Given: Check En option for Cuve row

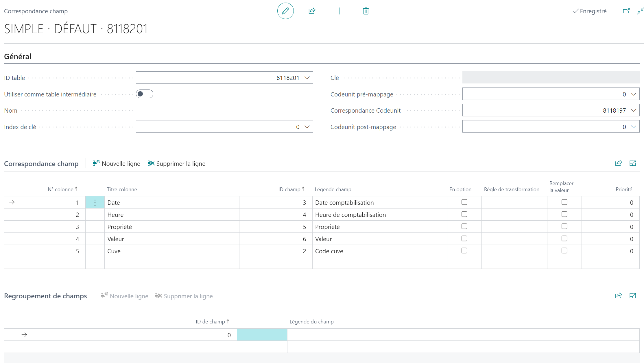Looking at the screenshot, I should [464, 251].
